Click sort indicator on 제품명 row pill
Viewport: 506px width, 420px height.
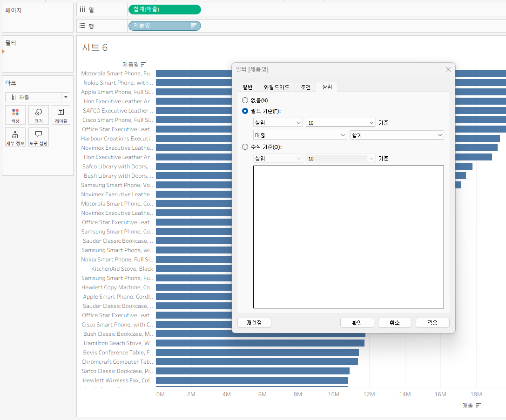pos(193,26)
